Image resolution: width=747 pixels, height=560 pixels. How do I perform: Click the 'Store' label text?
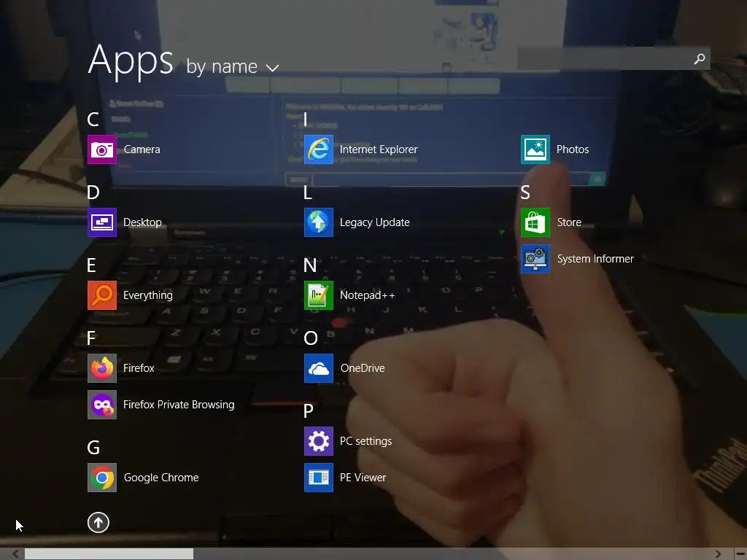pyautogui.click(x=569, y=222)
